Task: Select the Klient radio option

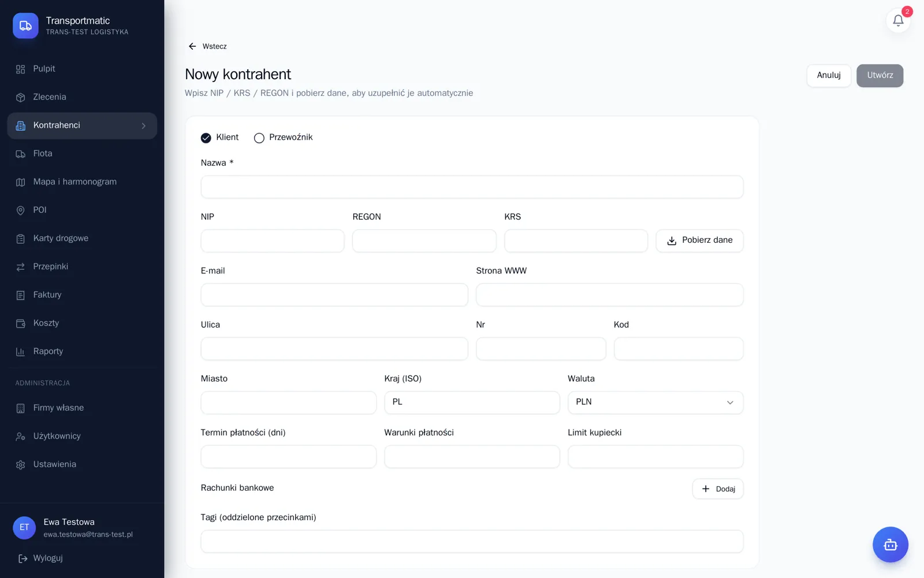Action: point(206,138)
